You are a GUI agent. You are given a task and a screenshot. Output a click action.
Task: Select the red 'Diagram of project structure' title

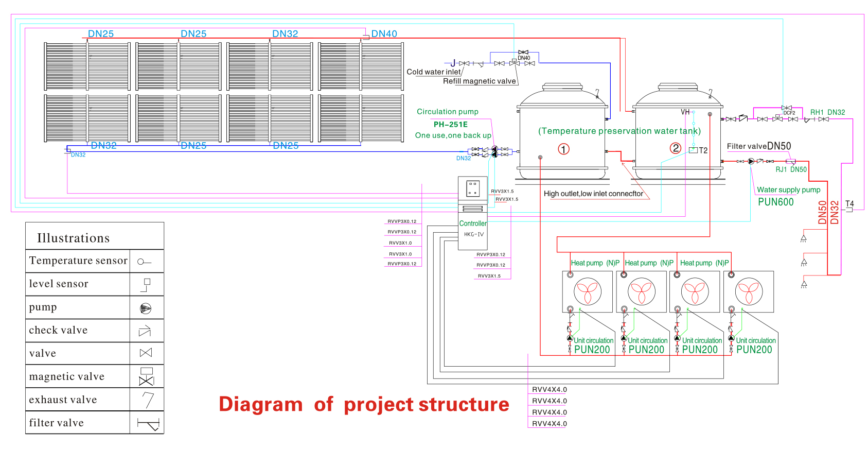point(364,405)
